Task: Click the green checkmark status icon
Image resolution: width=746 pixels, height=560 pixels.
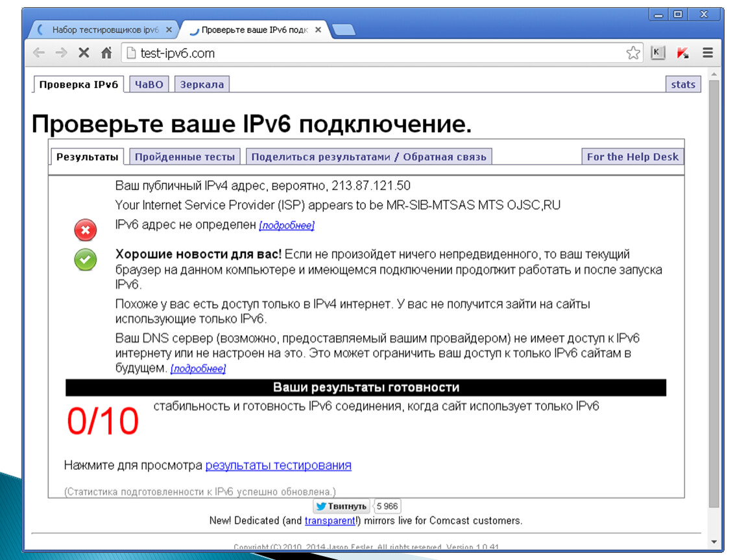Action: (85, 260)
